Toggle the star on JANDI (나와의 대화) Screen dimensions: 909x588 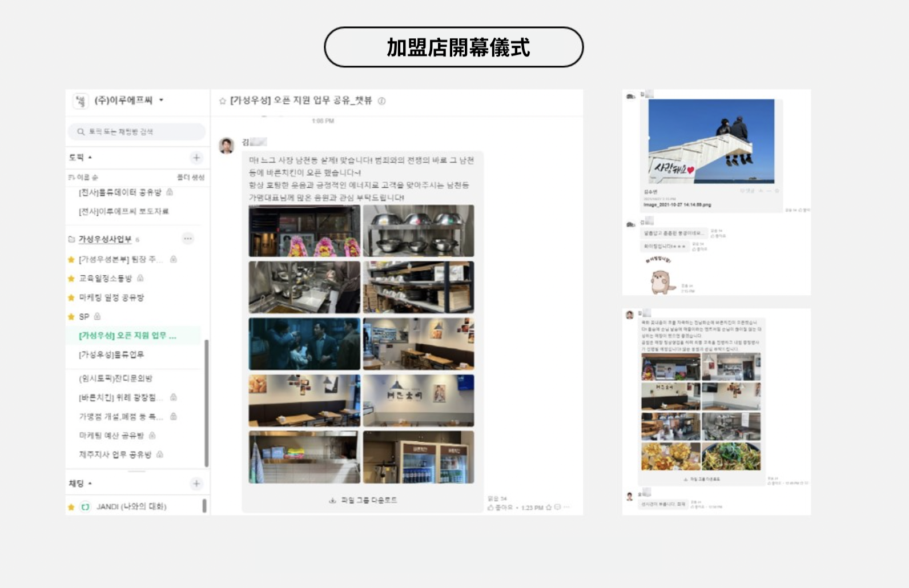[71, 507]
